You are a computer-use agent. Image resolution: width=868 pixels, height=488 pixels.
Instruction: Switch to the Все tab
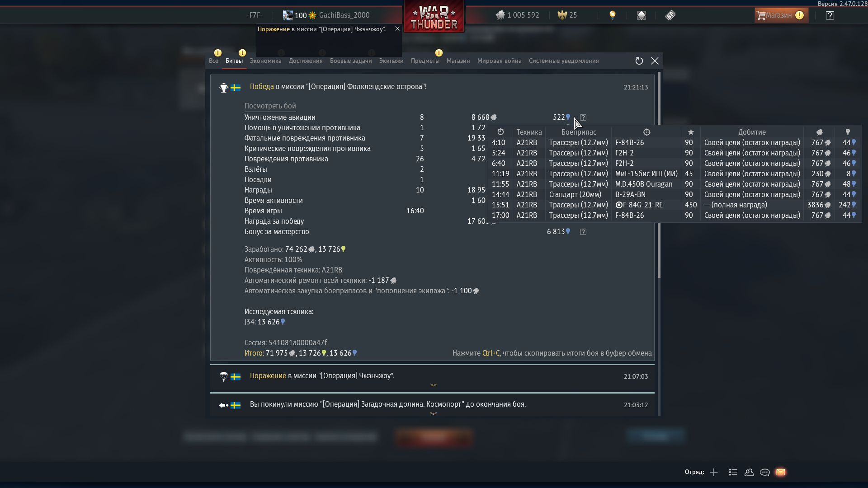pos(213,61)
